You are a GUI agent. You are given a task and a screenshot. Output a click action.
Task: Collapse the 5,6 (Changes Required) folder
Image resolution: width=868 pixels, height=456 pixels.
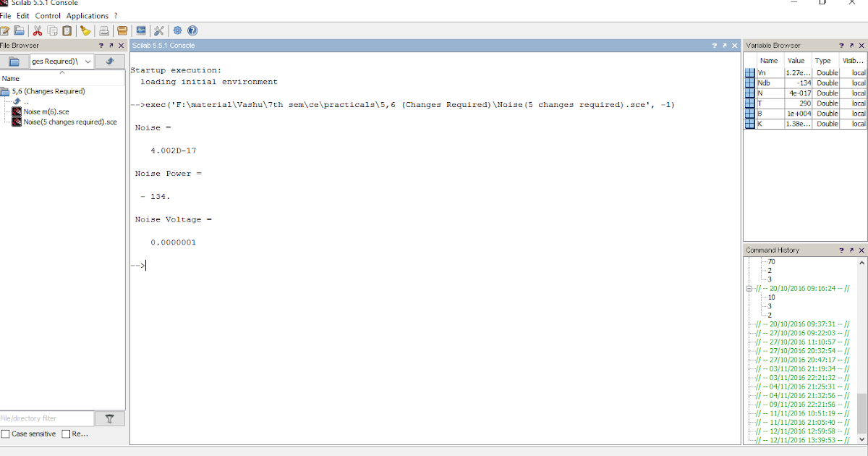tap(5, 92)
